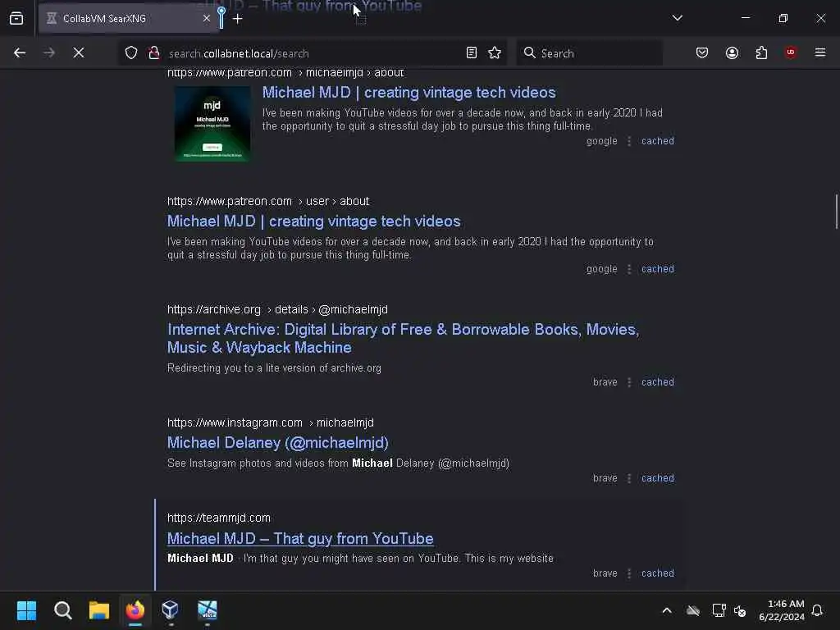Open the extensions puzzle icon
Screen dimensions: 840x630
761,53
